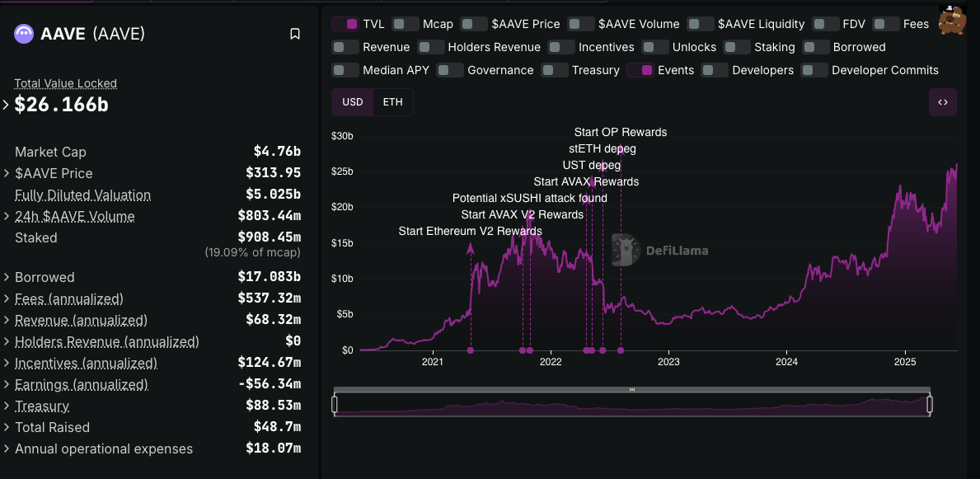The width and height of the screenshot is (980, 479).
Task: Click the Staked label
Action: (x=35, y=237)
